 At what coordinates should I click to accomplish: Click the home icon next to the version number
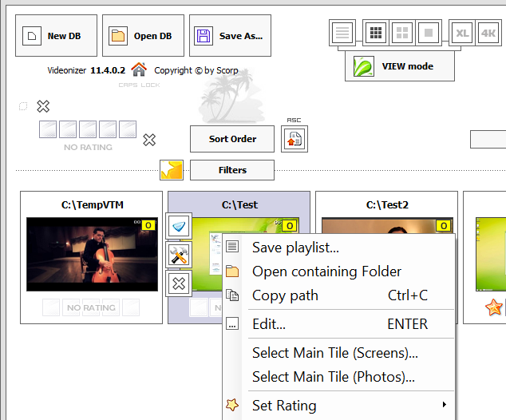(x=139, y=69)
